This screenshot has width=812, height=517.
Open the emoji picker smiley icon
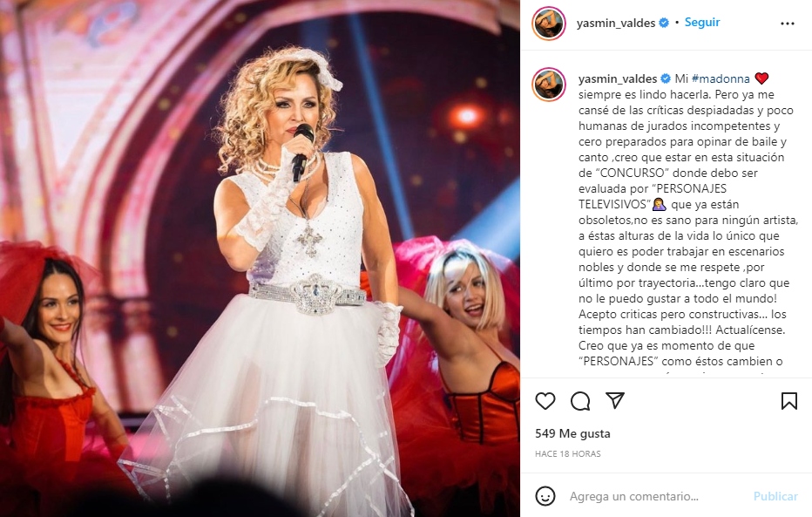point(545,496)
